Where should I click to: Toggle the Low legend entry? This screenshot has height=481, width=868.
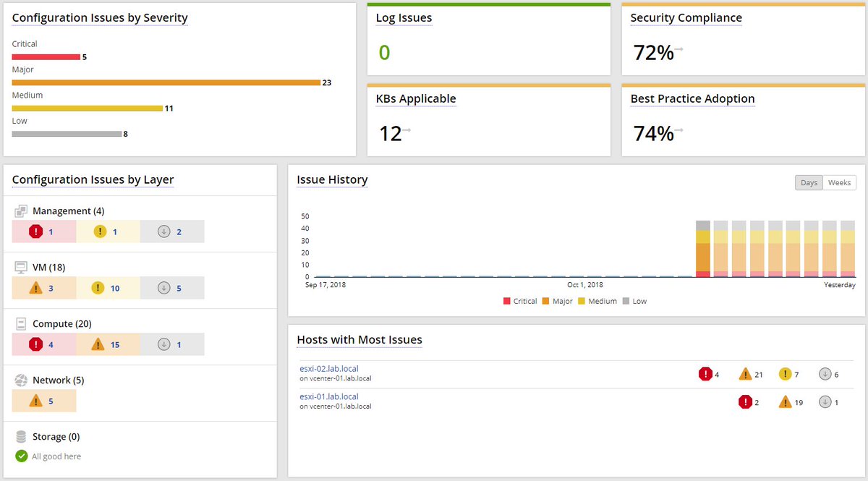pos(634,301)
